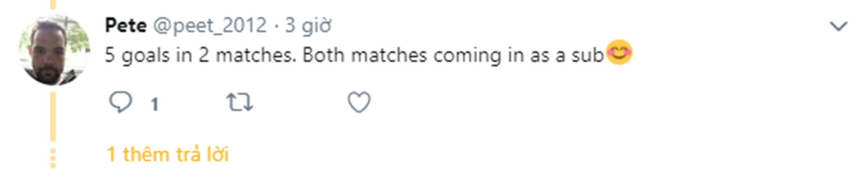Expand '1 thêm trả lời' replies

tap(168, 155)
